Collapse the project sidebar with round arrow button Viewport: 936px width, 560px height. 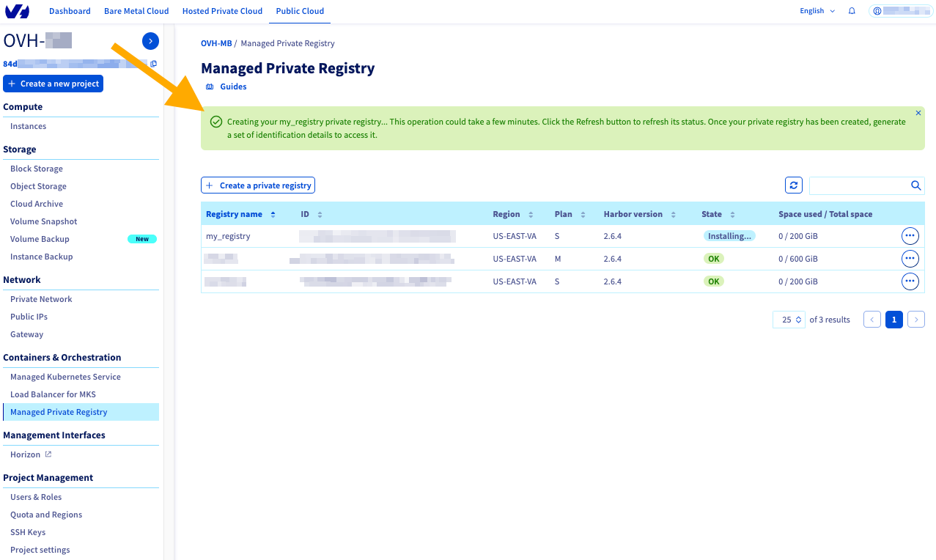click(x=150, y=41)
